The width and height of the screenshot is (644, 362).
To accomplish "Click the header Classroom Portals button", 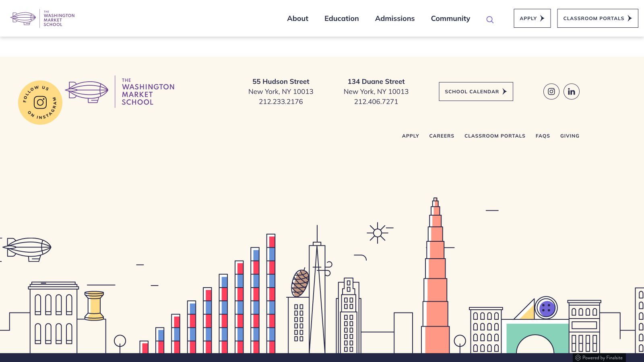I will [598, 19].
